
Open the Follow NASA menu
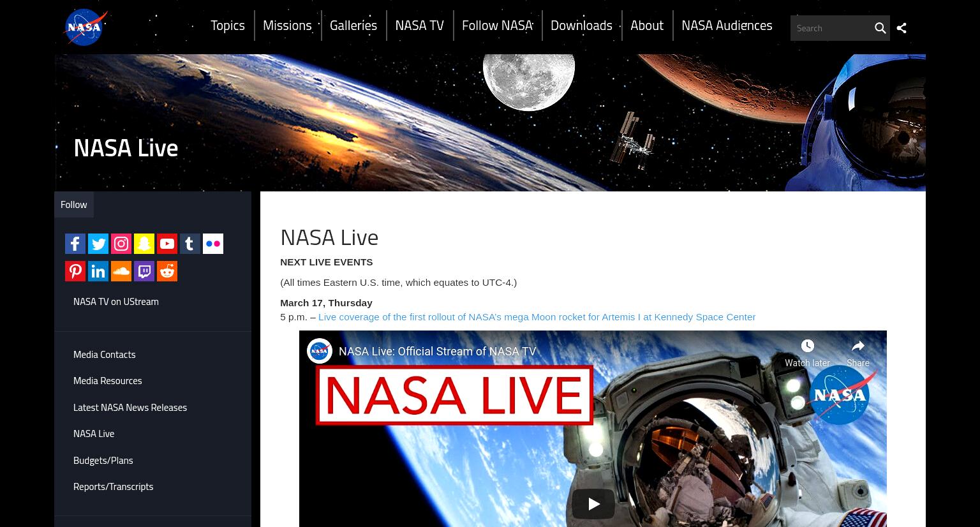pyautogui.click(x=497, y=26)
